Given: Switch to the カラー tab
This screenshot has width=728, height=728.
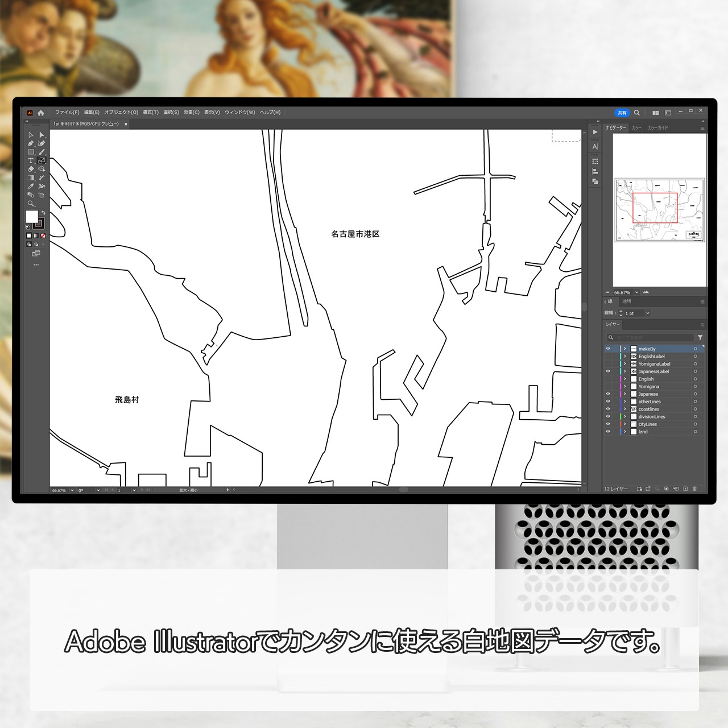Looking at the screenshot, I should coord(636,128).
